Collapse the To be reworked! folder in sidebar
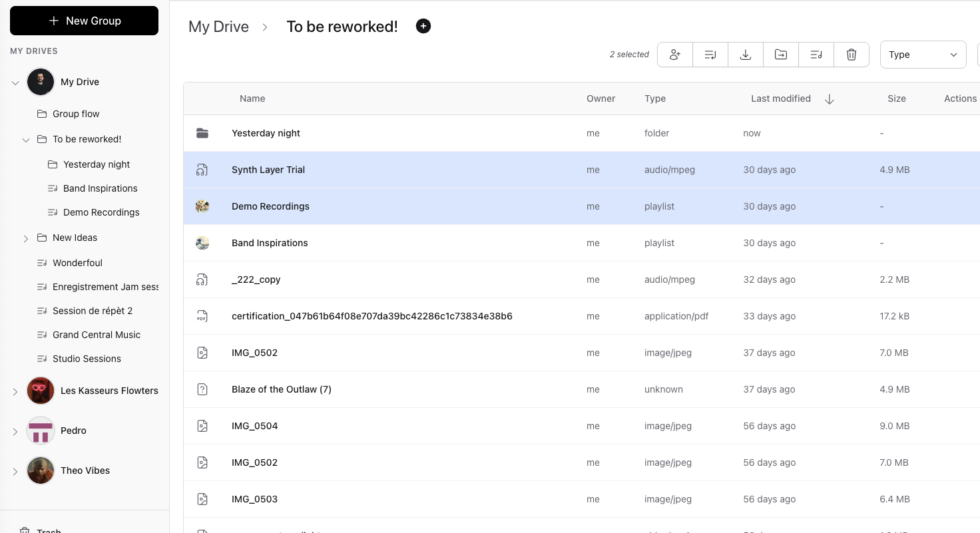 [x=26, y=140]
